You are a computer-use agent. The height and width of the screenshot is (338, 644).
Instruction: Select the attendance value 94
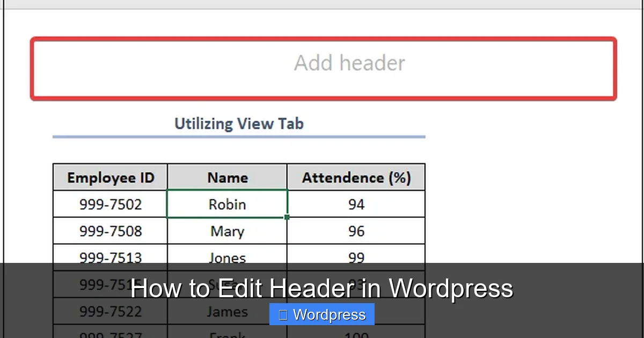click(356, 204)
